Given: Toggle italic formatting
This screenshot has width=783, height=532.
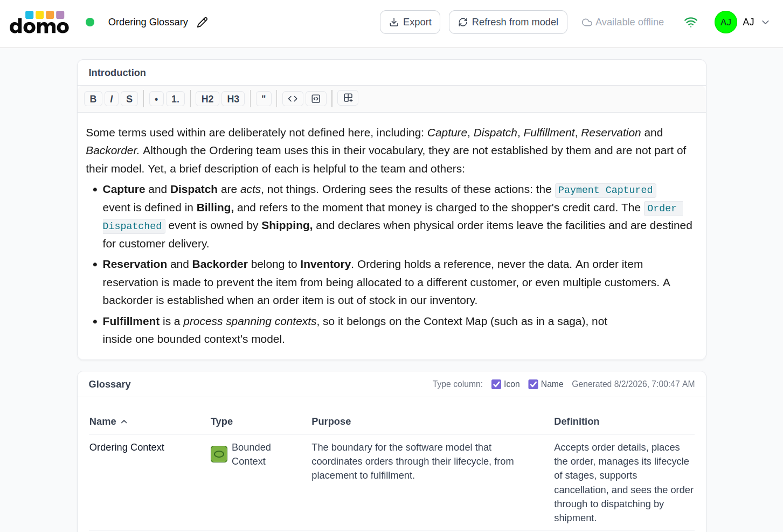Looking at the screenshot, I should pyautogui.click(x=112, y=99).
